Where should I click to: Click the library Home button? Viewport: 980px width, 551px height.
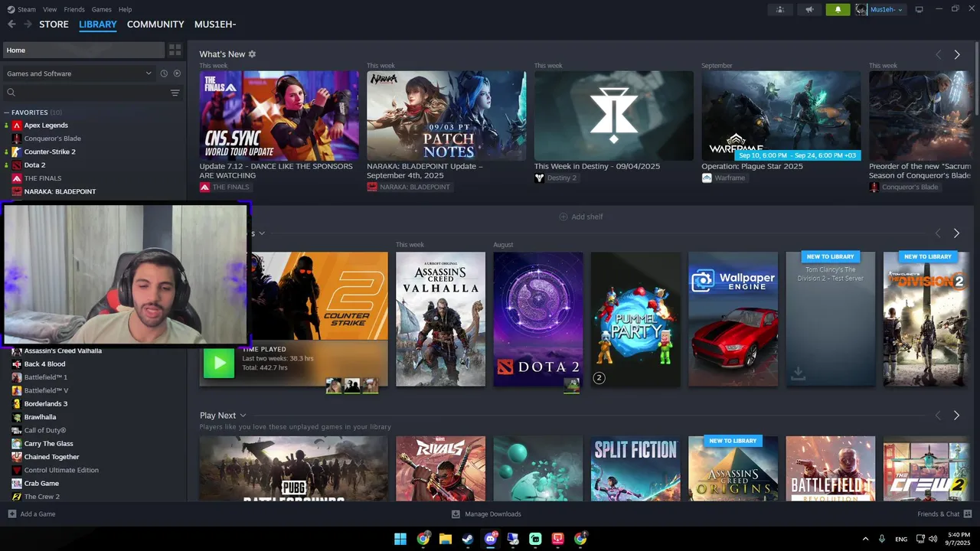point(83,50)
